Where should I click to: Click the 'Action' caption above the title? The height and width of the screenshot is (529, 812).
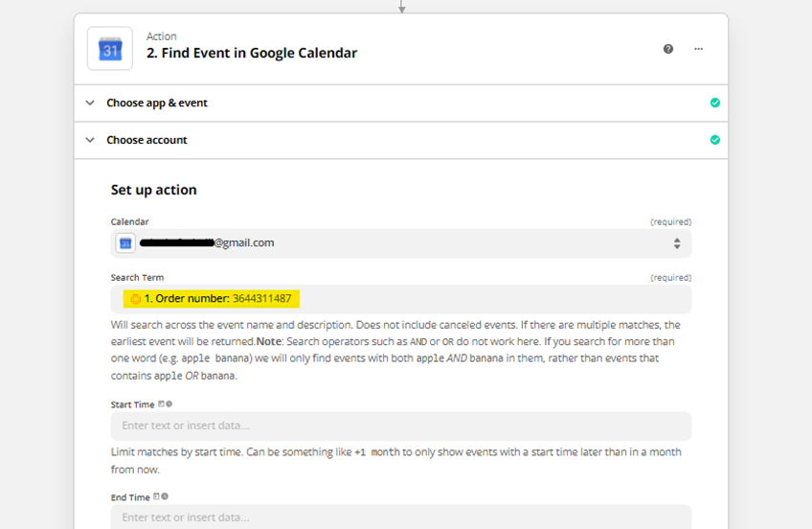click(x=162, y=36)
